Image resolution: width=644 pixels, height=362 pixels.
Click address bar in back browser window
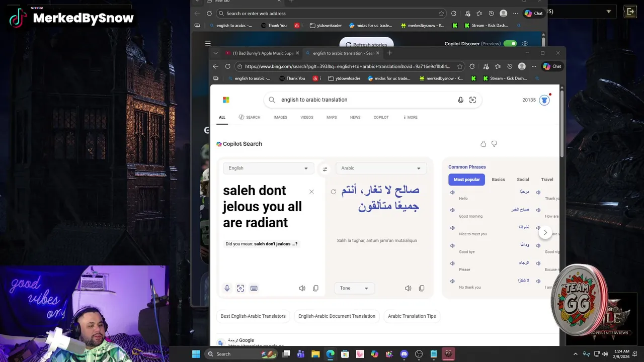(332, 14)
